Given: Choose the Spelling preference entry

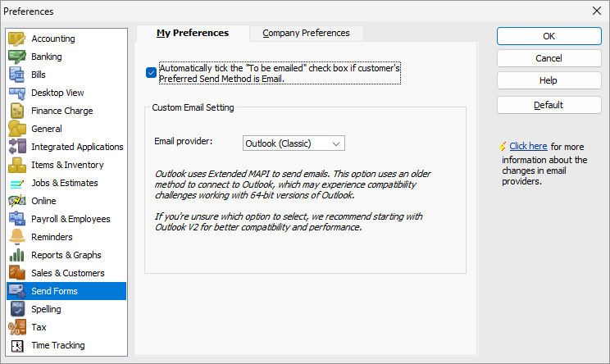Looking at the screenshot, I should [x=66, y=309].
